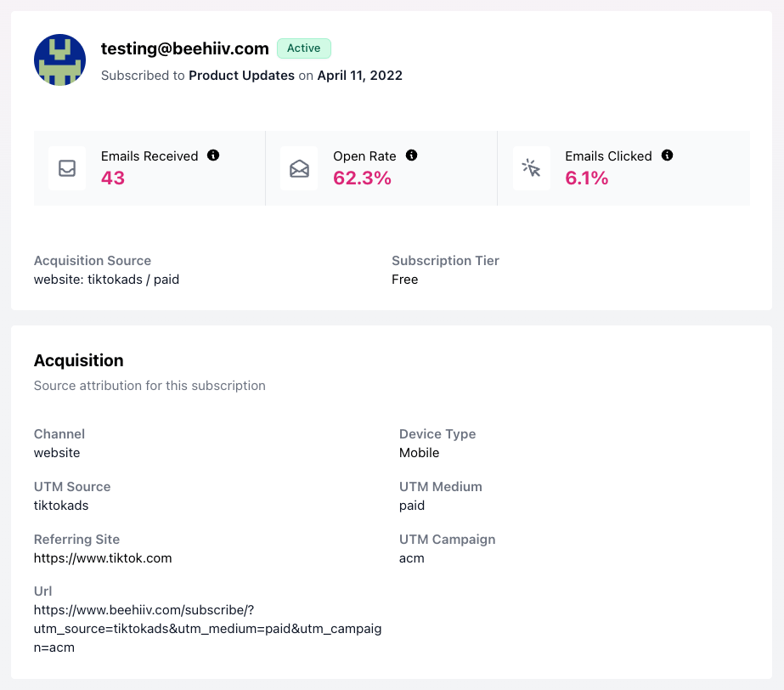This screenshot has width=784, height=690.
Task: Click the UTM Medium value paid
Action: tap(412, 506)
